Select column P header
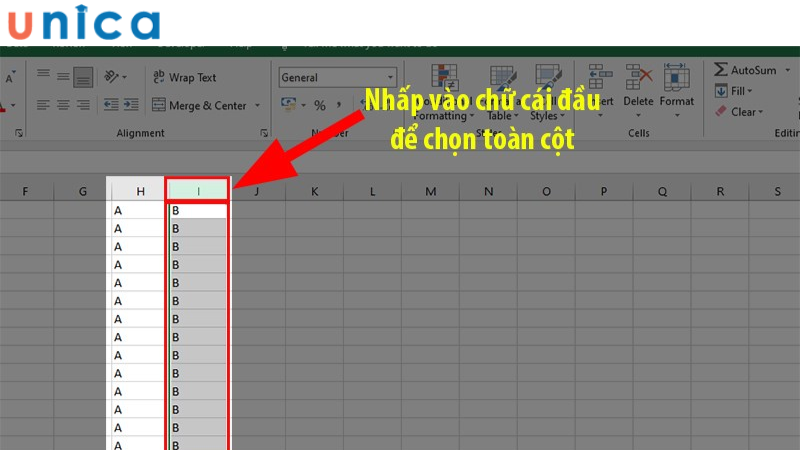 [604, 191]
